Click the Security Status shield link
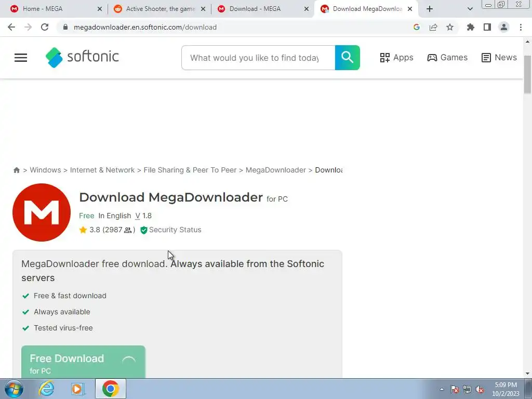The height and width of the screenshot is (399, 532). tap(171, 230)
